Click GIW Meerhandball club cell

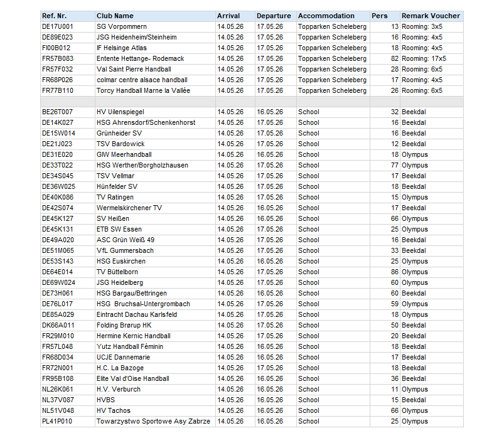tap(155, 154)
